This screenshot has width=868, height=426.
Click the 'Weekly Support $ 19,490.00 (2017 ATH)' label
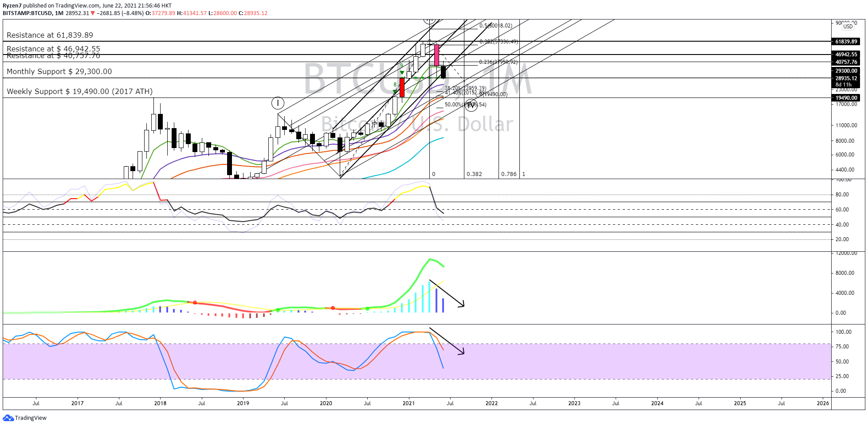(79, 91)
